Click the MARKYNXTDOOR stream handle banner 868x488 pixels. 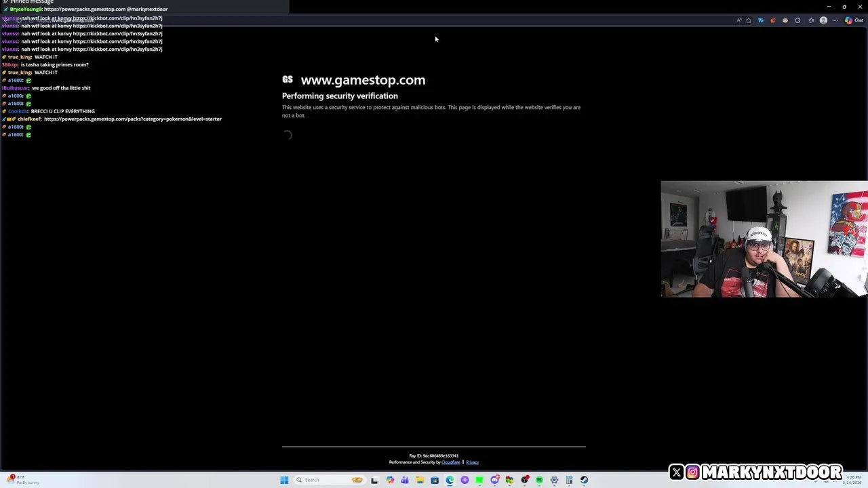click(756, 472)
